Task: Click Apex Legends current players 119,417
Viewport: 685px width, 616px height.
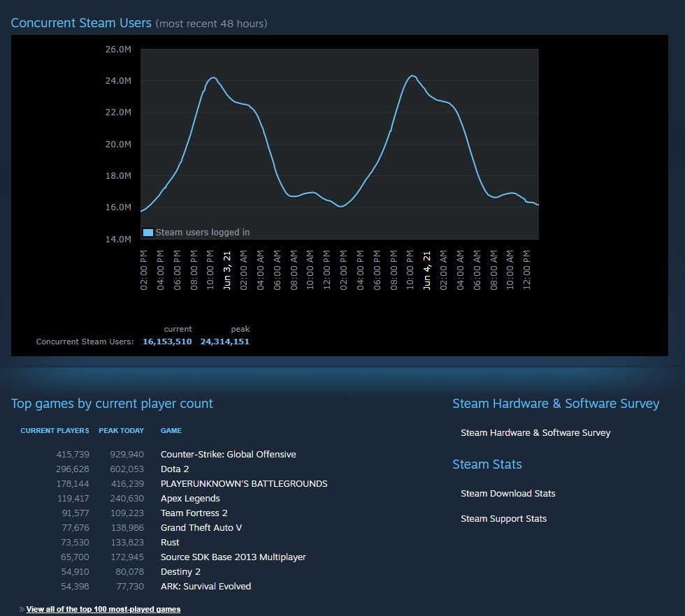Action: click(73, 498)
